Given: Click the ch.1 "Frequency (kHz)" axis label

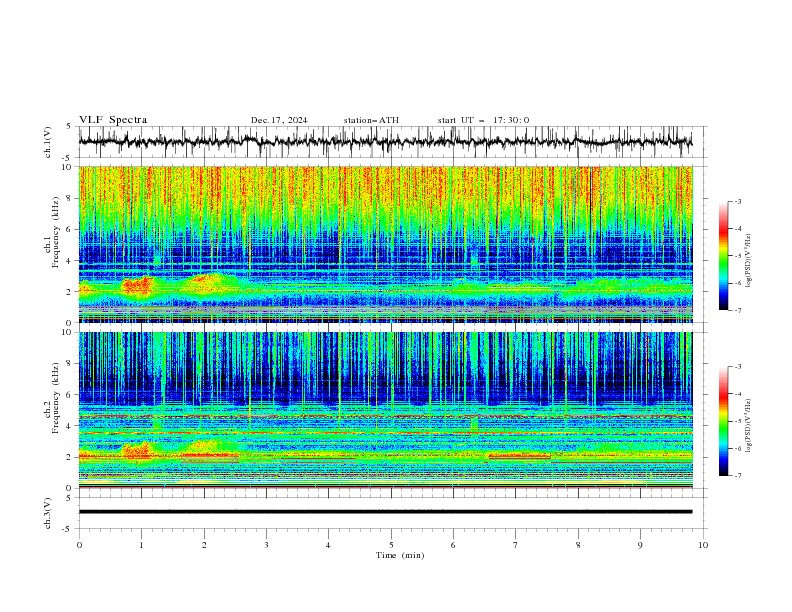Looking at the screenshot, I should coord(56,230).
